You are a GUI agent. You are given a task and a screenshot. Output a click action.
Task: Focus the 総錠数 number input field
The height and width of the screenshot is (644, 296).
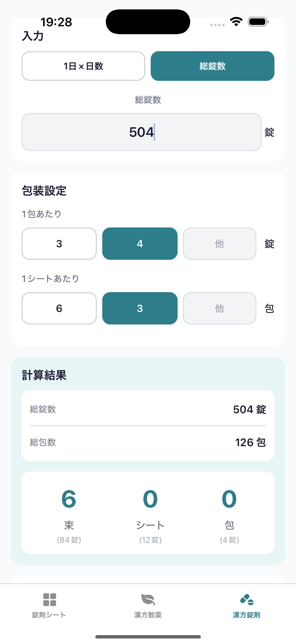point(141,132)
